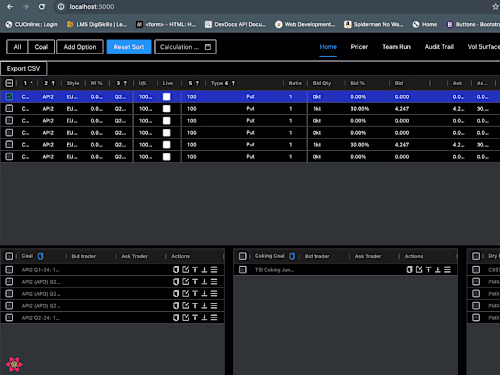Open the Audit Trail tab
Viewport: 500px width, 375px height.
click(439, 47)
